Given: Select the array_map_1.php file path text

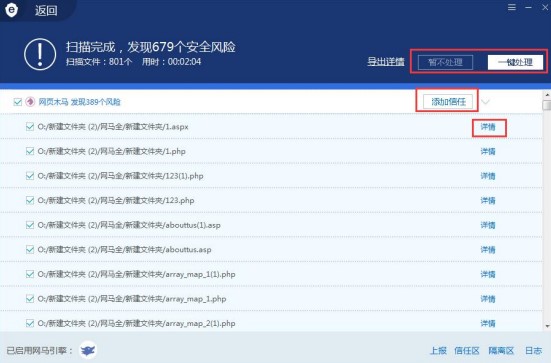Looking at the screenshot, I should point(132,299).
